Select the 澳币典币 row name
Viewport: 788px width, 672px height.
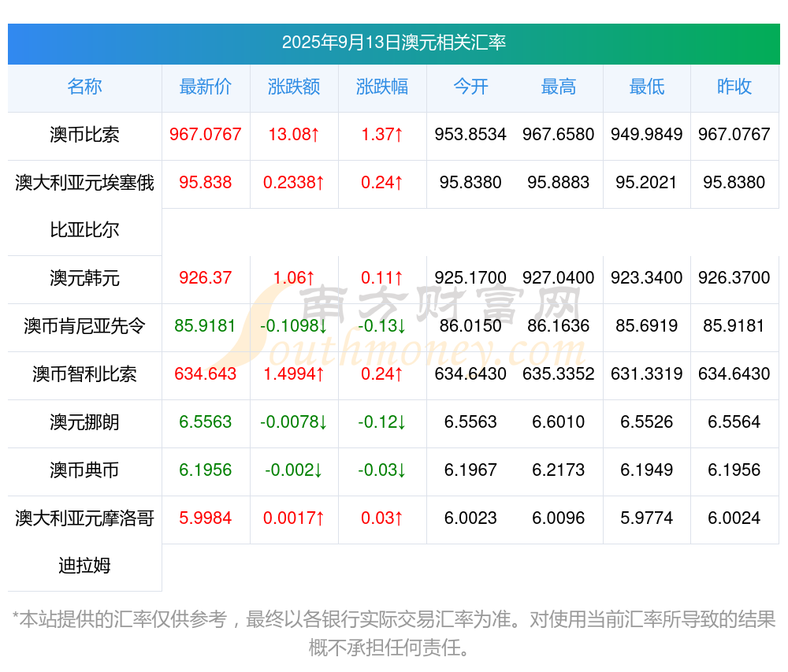tap(84, 470)
